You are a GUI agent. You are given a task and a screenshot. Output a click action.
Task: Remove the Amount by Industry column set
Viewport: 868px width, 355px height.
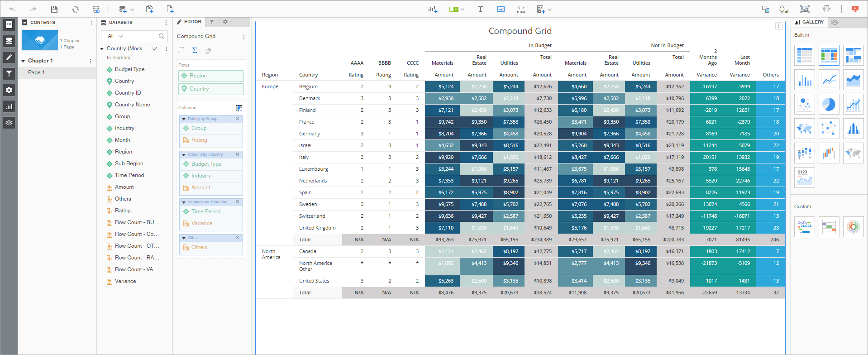click(237, 154)
